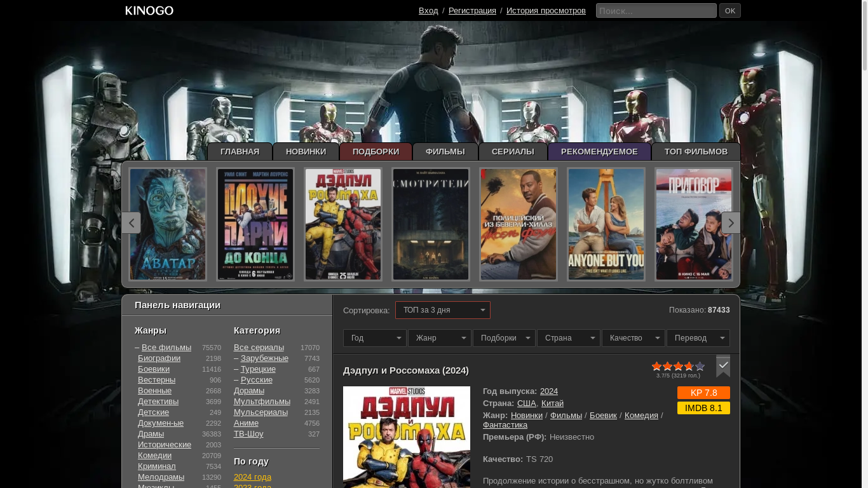This screenshot has height=488, width=868.
Task: Open the Турецкие series category
Action: tap(258, 369)
